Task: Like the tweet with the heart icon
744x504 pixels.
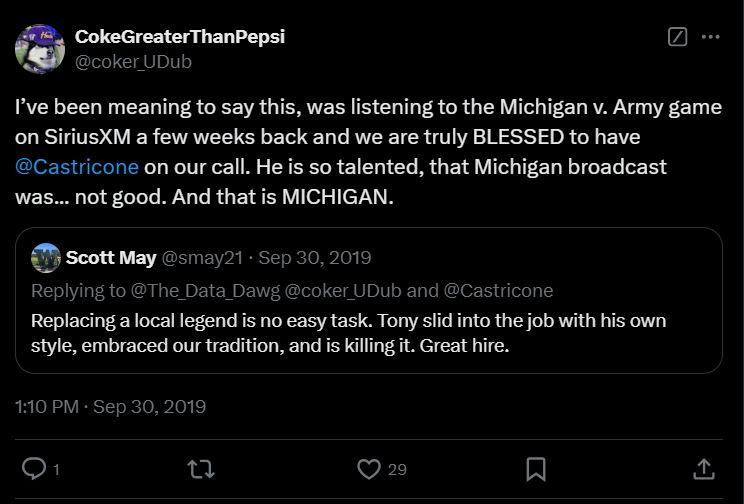Action: tap(369, 468)
